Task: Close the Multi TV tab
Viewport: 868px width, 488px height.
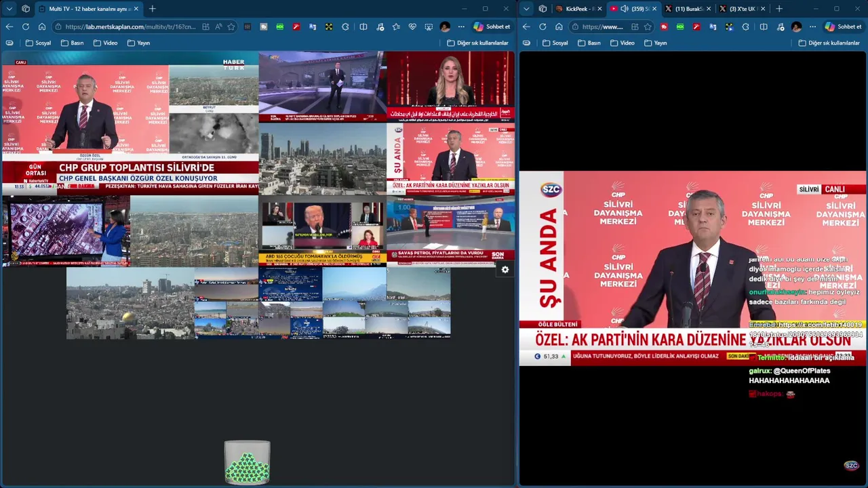Action: (136, 9)
